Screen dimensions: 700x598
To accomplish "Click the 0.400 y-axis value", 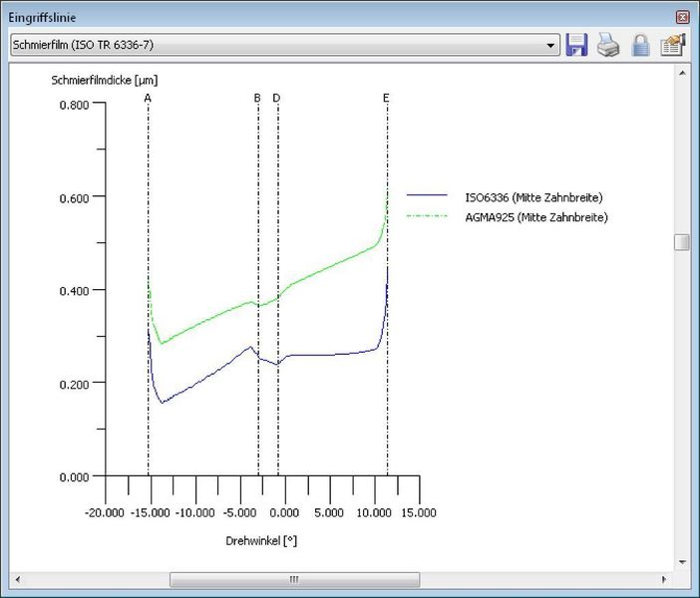I will pyautogui.click(x=74, y=291).
